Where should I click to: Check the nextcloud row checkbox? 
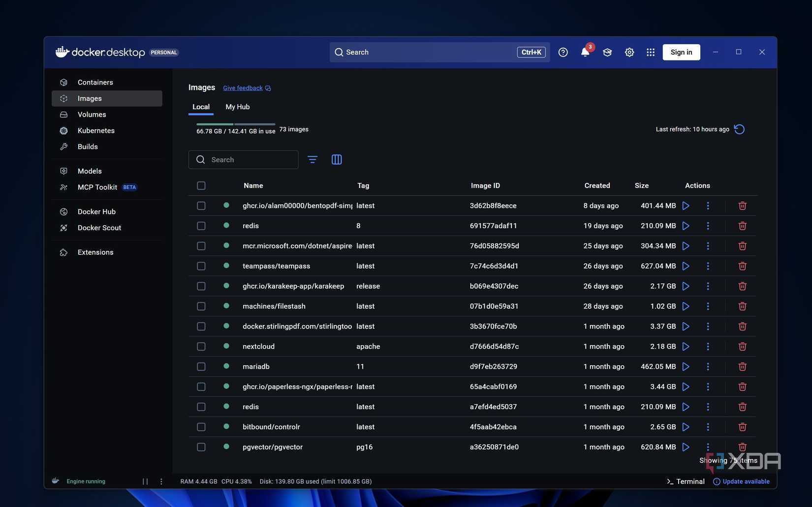[201, 347]
